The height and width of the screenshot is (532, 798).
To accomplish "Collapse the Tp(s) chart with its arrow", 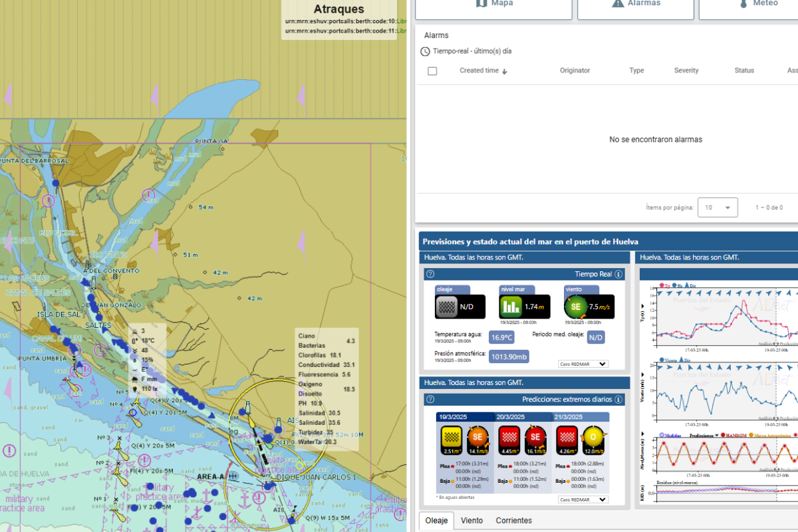I will pyautogui.click(x=642, y=307).
